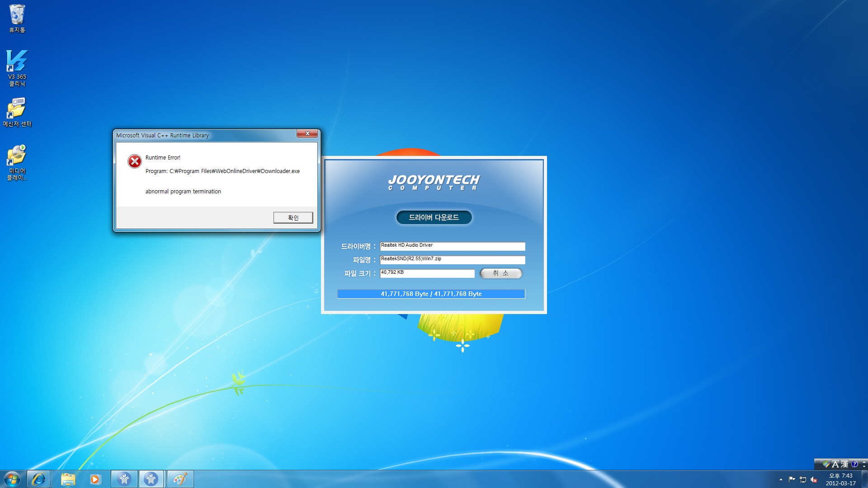This screenshot has width=868, height=488.
Task: Click the Windows Start orb
Action: coord(12,479)
